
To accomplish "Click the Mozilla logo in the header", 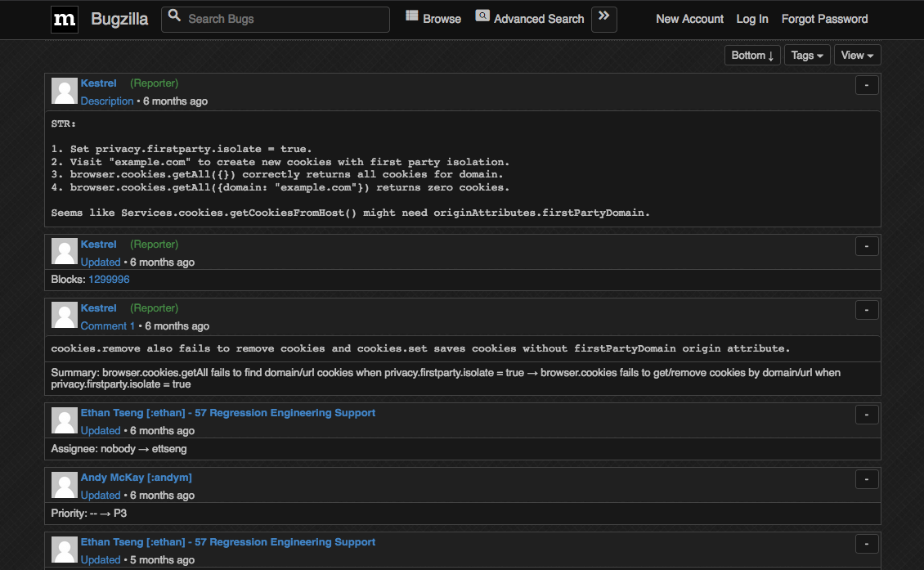I will (65, 19).
